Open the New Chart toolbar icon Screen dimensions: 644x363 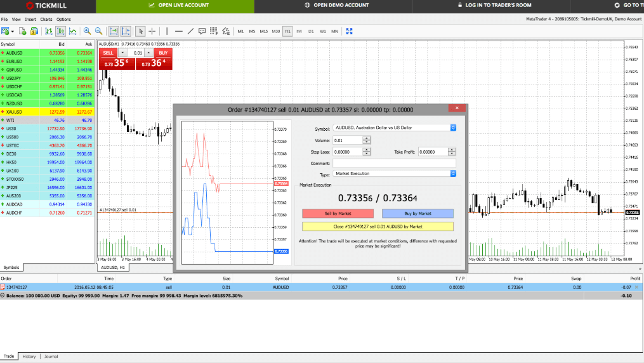point(5,31)
